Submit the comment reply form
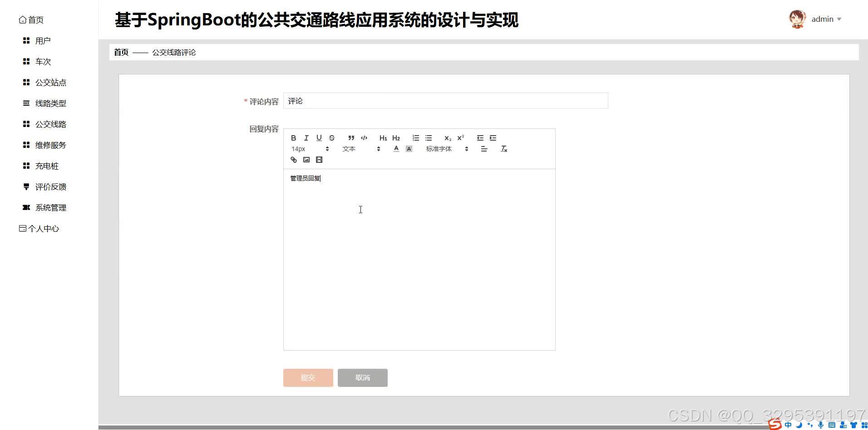The image size is (868, 430). pos(308,377)
